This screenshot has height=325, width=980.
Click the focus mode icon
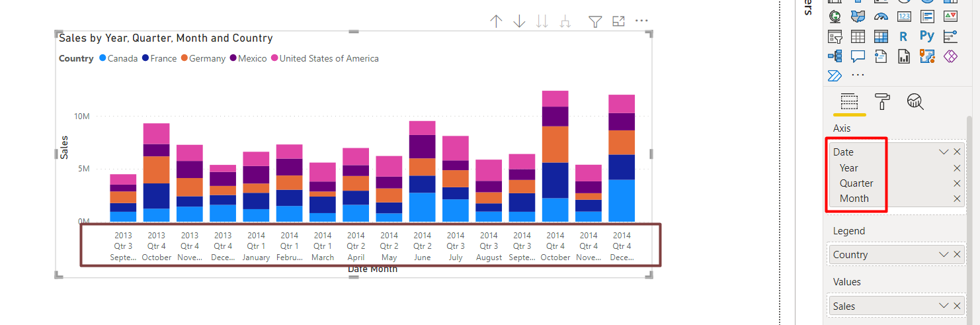pyautogui.click(x=618, y=22)
